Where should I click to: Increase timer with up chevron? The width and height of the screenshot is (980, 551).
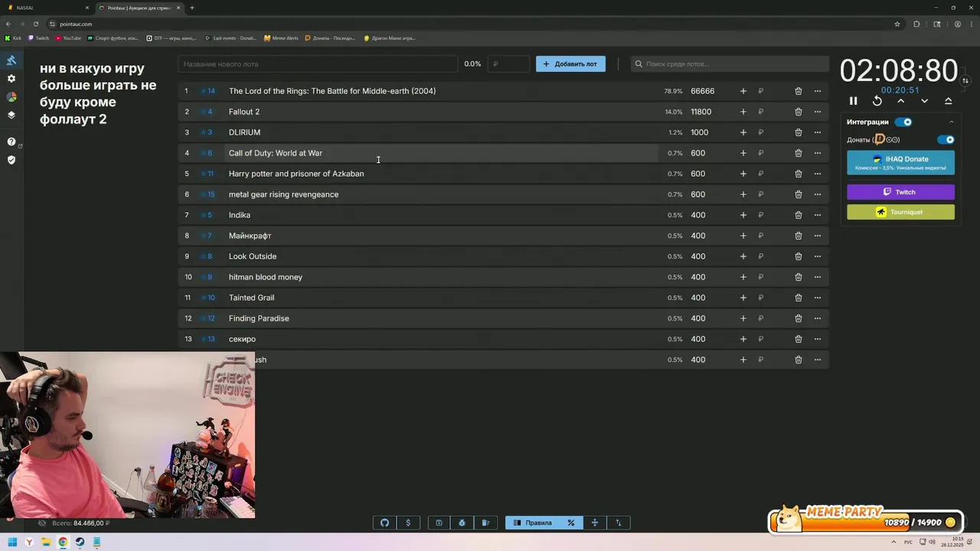coord(901,101)
